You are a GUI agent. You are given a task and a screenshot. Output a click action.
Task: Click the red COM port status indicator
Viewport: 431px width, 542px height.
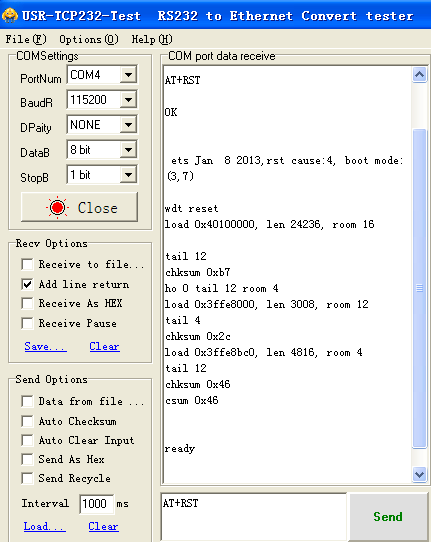pyautogui.click(x=57, y=207)
